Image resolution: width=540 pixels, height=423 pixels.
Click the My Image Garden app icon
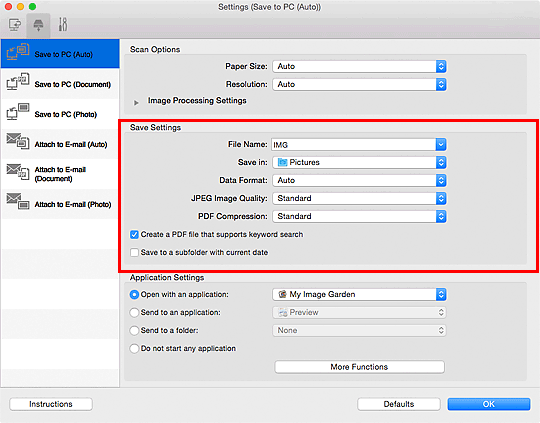(282, 294)
